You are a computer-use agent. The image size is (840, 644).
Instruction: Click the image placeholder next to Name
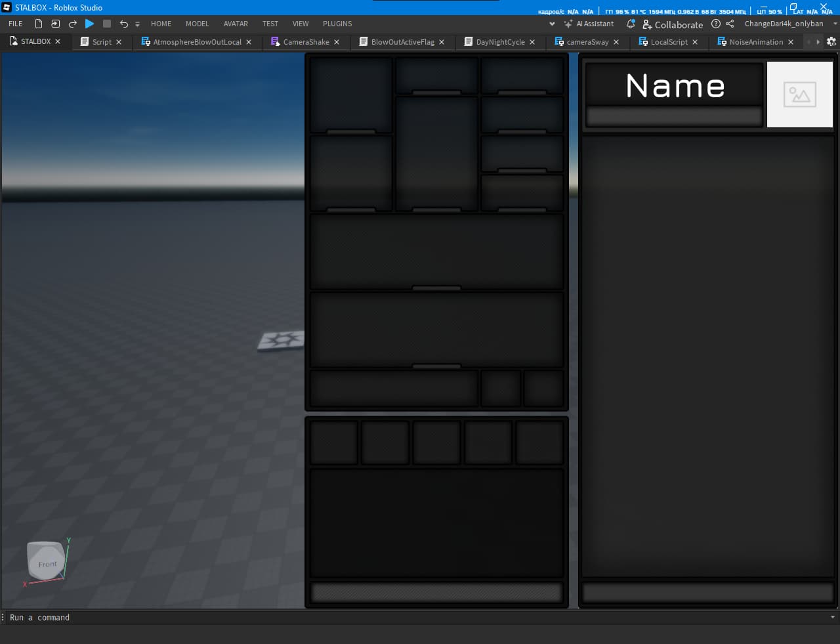tap(800, 94)
